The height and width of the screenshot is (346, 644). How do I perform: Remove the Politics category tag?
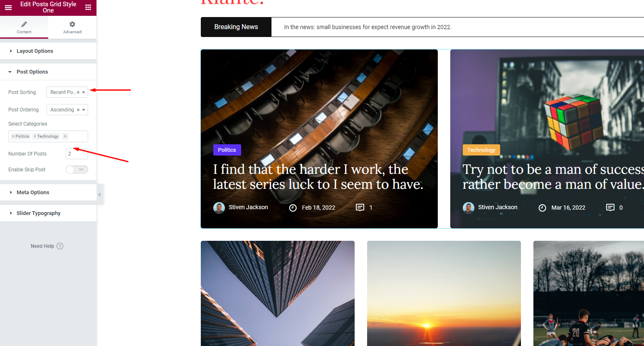(13, 136)
